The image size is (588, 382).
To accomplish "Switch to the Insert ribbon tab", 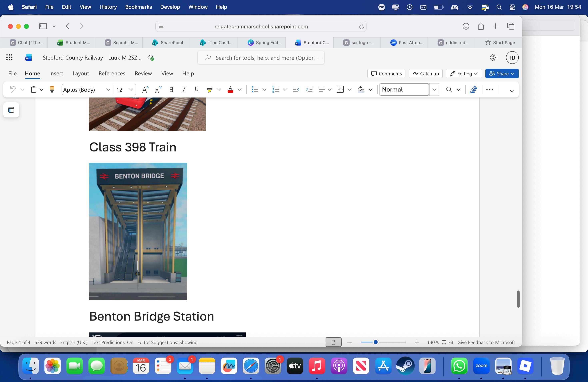I will tap(56, 74).
